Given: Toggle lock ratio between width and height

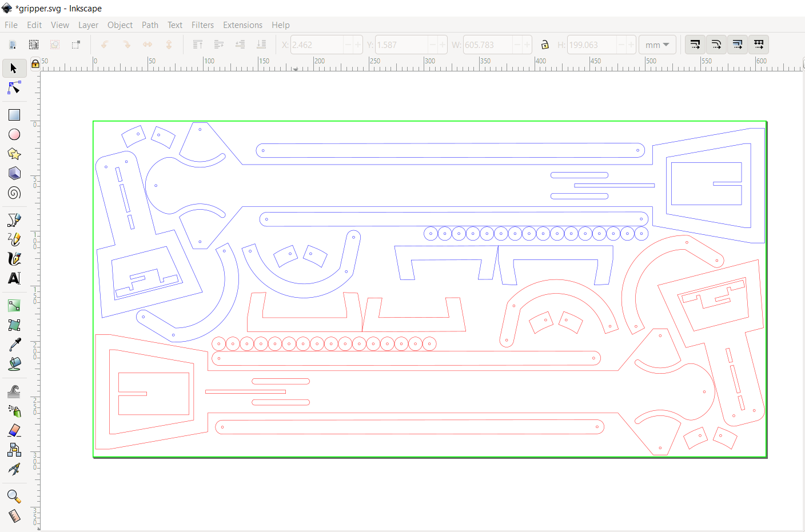Looking at the screenshot, I should point(544,44).
